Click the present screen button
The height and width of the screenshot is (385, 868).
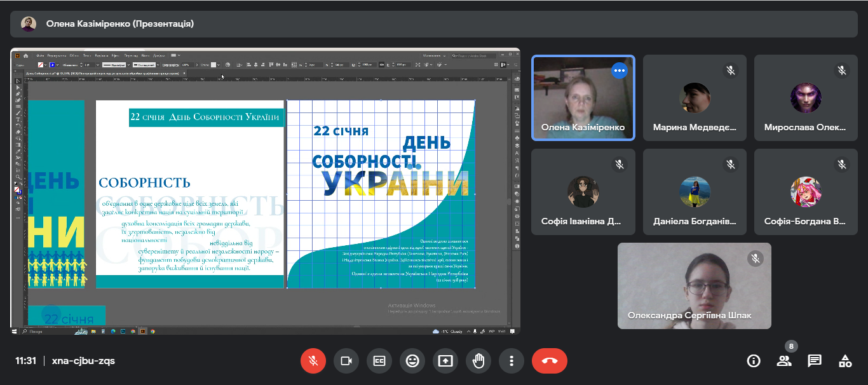click(445, 361)
